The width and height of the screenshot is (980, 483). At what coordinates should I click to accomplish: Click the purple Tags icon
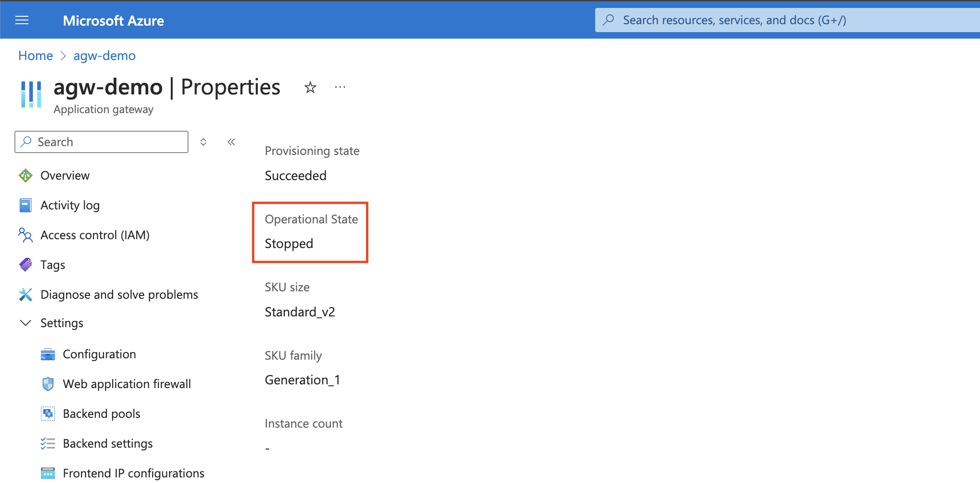26,265
